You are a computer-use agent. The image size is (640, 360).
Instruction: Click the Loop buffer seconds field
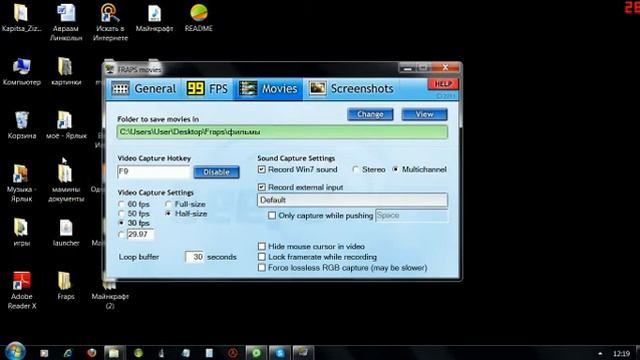[x=194, y=257]
